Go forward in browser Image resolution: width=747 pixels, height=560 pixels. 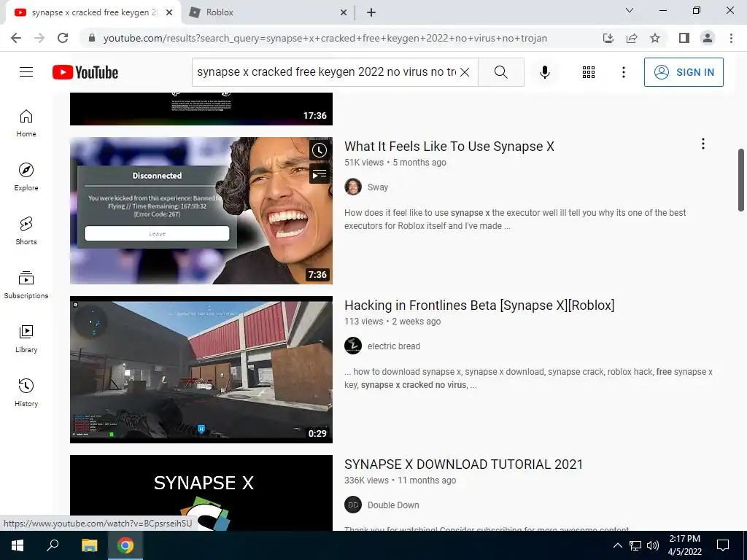click(39, 38)
